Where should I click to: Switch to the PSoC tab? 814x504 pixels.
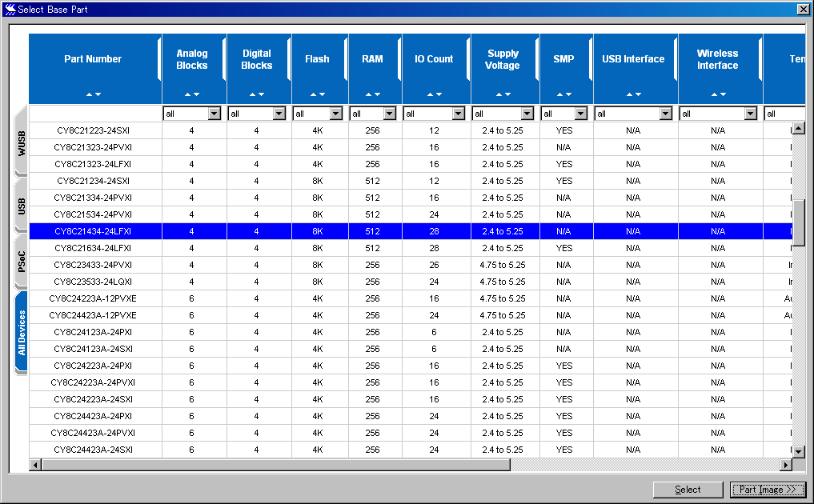(x=22, y=262)
